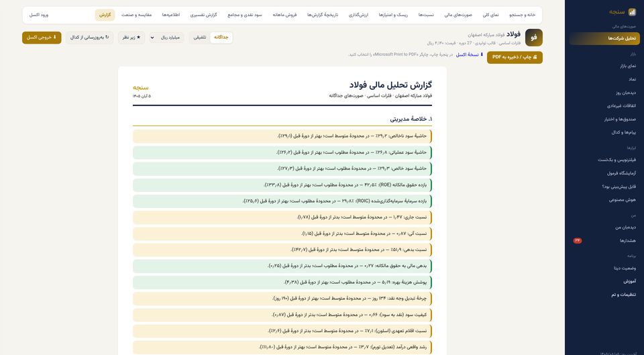Open the سود نقدی و مجامع tab
The image size is (644, 355).
pos(245,15)
